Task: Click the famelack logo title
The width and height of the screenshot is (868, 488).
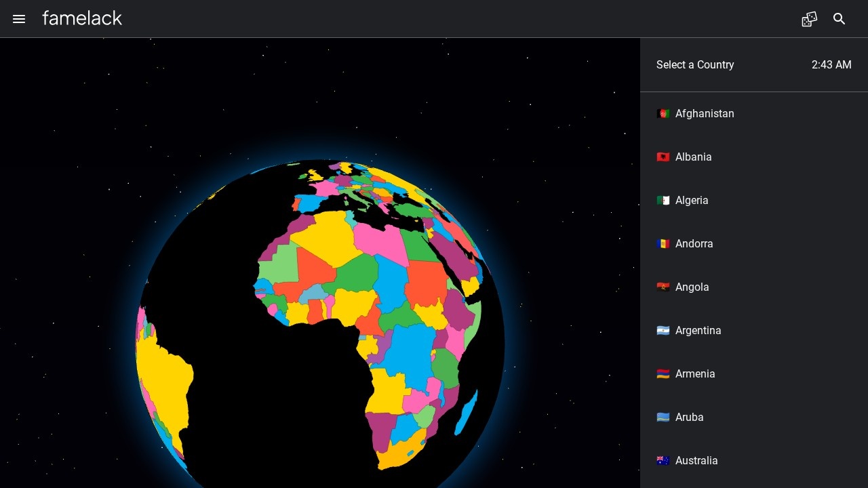Action: click(x=82, y=19)
